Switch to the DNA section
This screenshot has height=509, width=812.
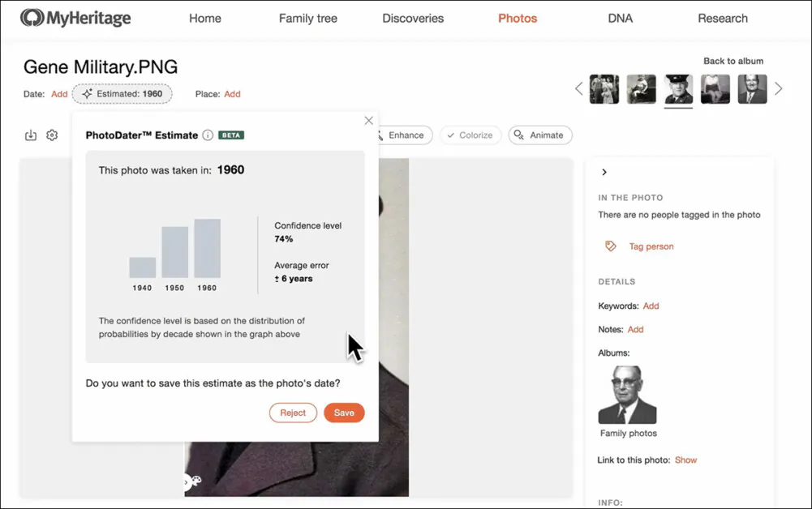tap(620, 18)
